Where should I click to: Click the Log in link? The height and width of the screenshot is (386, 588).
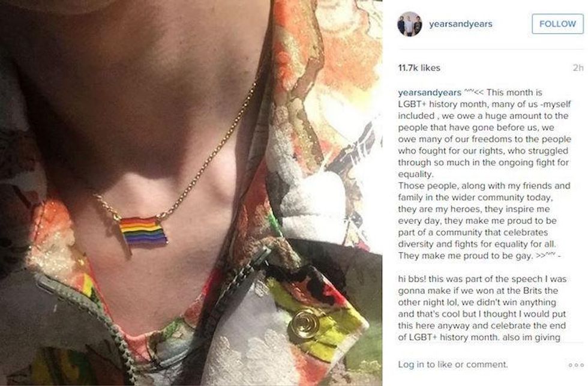[x=411, y=364]
